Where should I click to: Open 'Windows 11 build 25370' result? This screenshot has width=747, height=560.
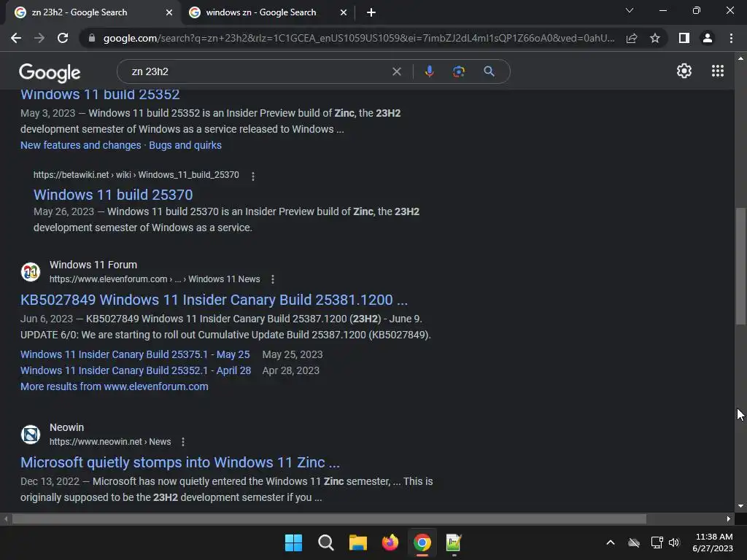[x=113, y=195]
